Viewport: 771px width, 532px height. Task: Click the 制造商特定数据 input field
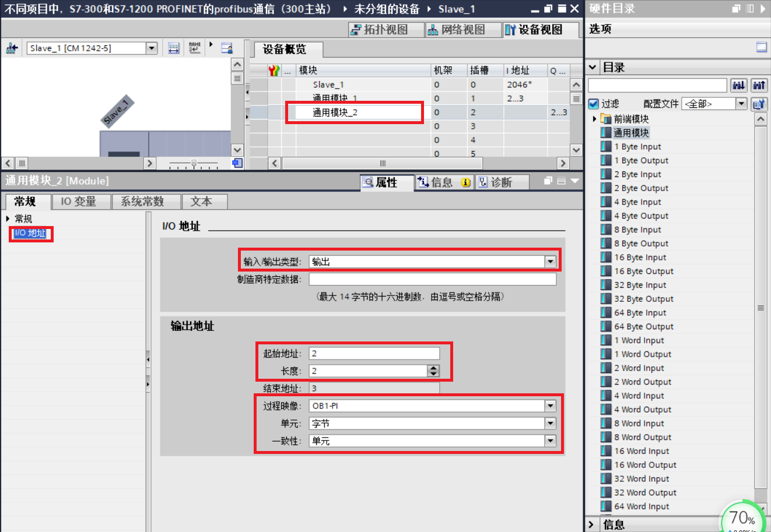pos(432,279)
